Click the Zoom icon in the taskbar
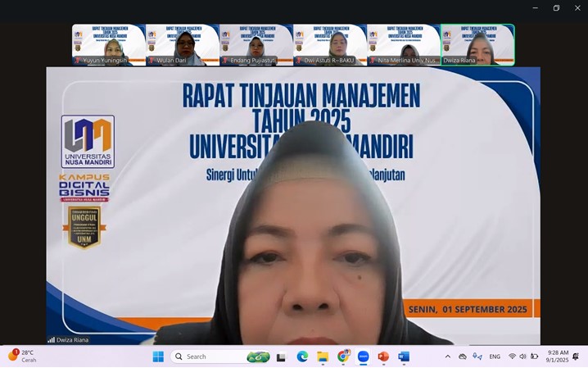Image resolution: width=588 pixels, height=368 pixels. click(x=363, y=357)
